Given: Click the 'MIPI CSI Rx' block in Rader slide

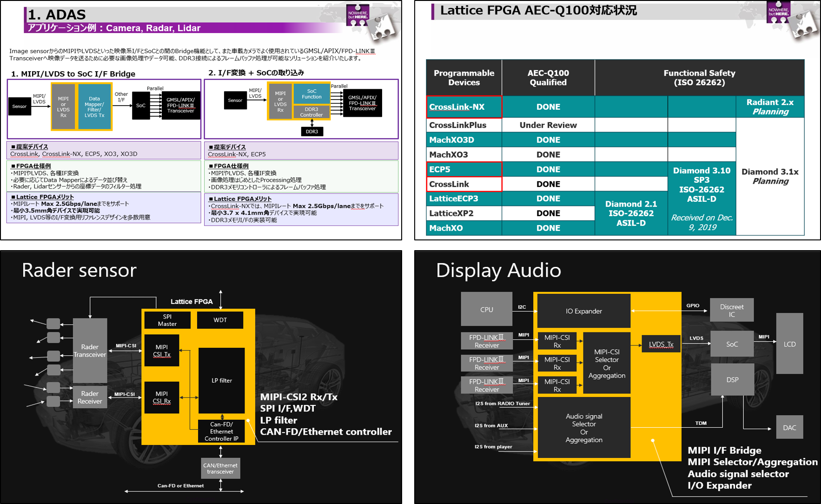Looking at the screenshot, I should coord(162,397).
